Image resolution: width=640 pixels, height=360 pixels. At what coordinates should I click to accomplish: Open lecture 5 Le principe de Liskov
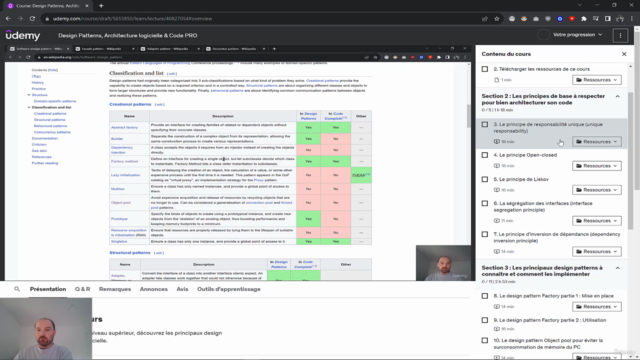(521, 179)
